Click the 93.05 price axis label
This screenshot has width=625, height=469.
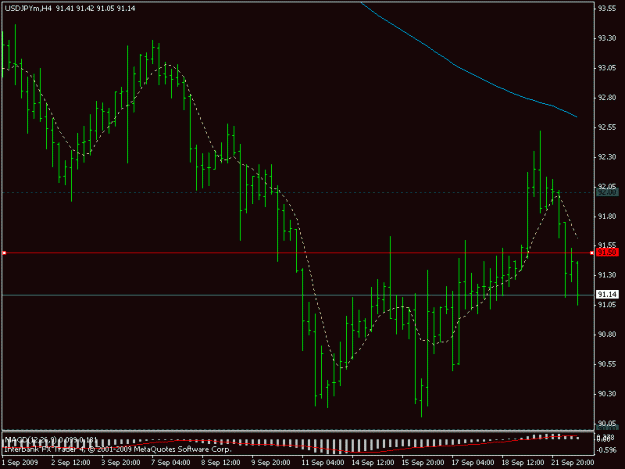[607, 68]
